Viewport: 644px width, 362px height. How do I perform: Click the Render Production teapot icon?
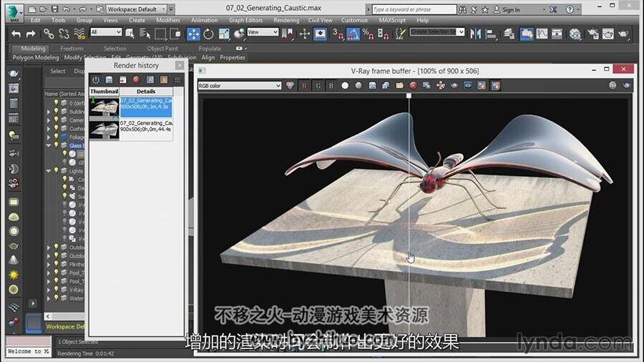[x=623, y=34]
